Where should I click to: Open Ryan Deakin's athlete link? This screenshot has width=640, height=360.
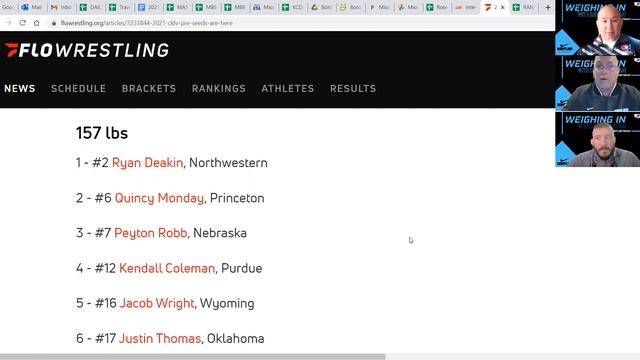tap(147, 163)
